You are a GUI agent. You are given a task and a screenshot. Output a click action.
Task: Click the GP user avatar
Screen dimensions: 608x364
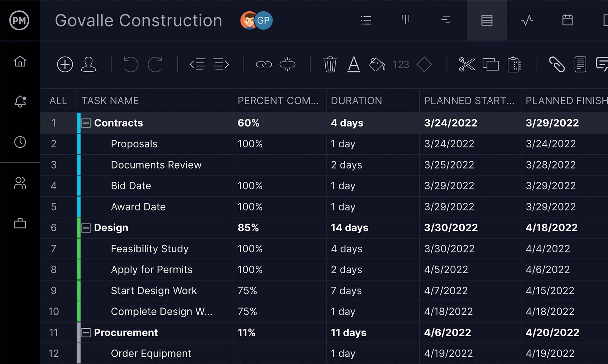[x=263, y=20]
